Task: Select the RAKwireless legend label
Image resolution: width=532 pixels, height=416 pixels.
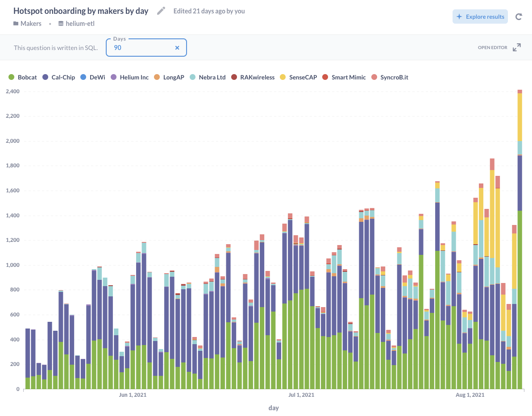Action: [257, 77]
